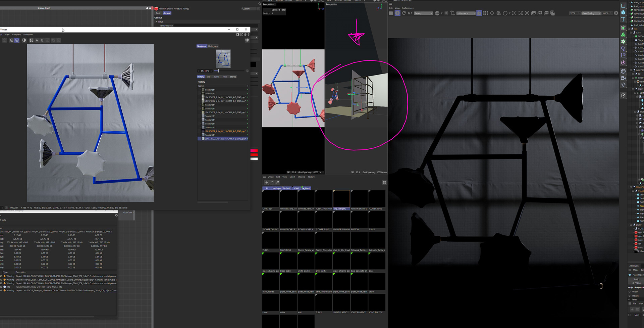Open the Compare menu in Viewer window
This screenshot has width=644, height=328.
point(16,35)
